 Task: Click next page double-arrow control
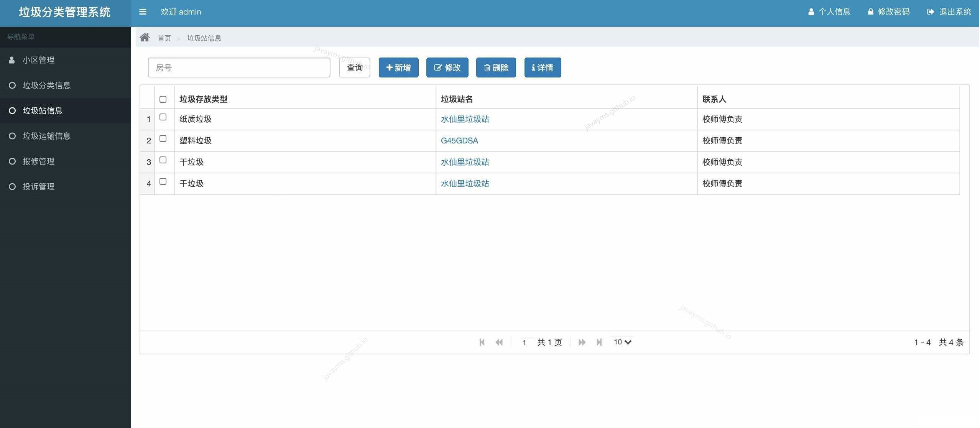pos(581,342)
